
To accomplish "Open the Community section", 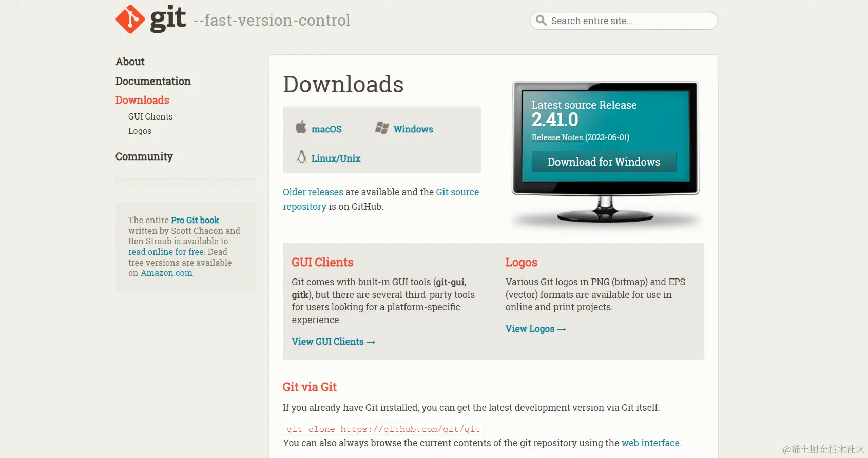I will coord(144,156).
